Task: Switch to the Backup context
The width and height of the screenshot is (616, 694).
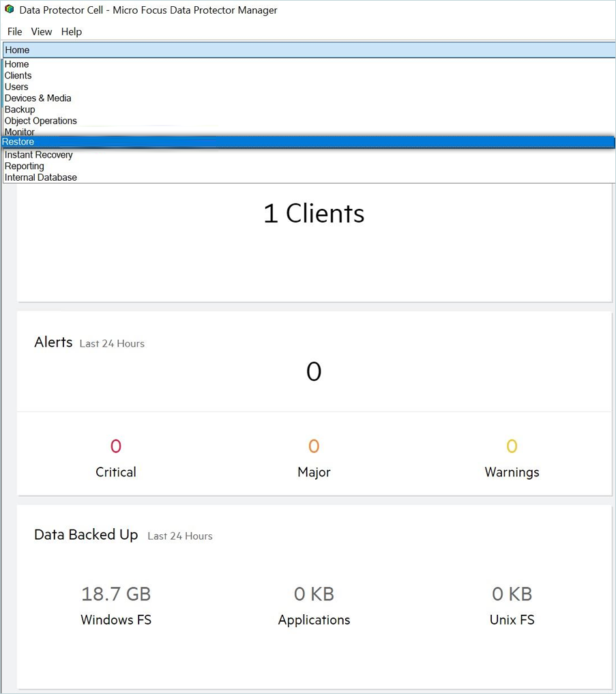Action: pyautogui.click(x=20, y=109)
